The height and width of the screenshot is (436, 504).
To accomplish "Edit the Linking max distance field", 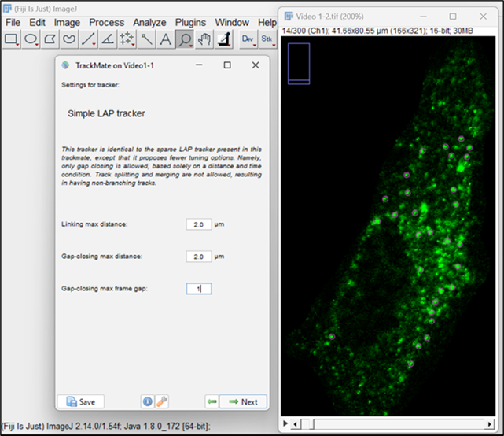I will [x=199, y=224].
